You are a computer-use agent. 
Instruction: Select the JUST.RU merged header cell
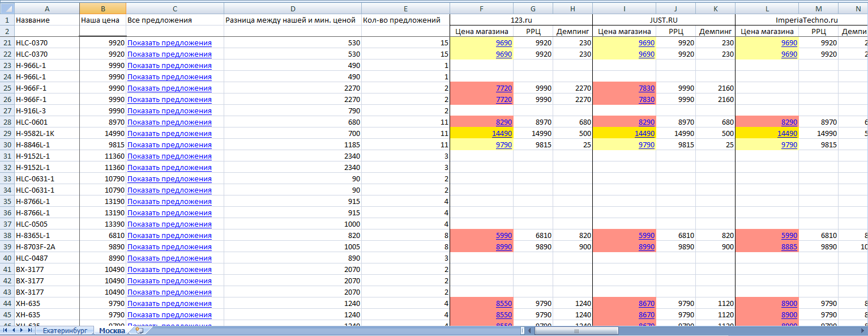[x=664, y=20]
